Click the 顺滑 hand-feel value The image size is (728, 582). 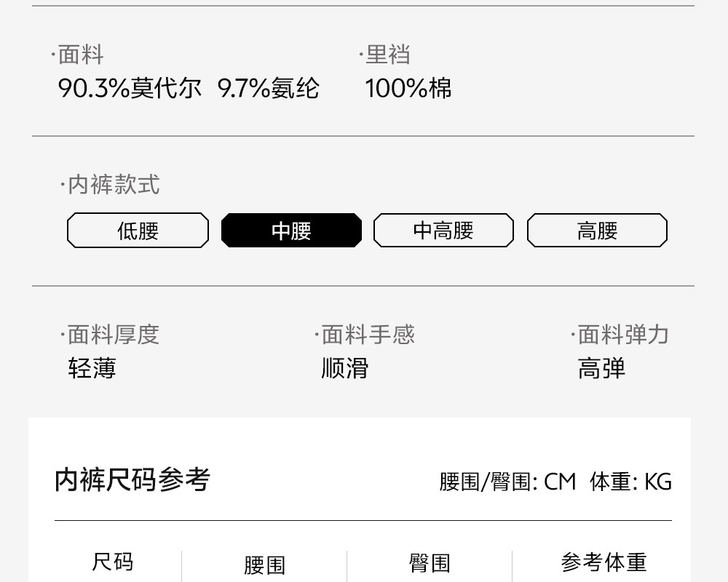(344, 368)
